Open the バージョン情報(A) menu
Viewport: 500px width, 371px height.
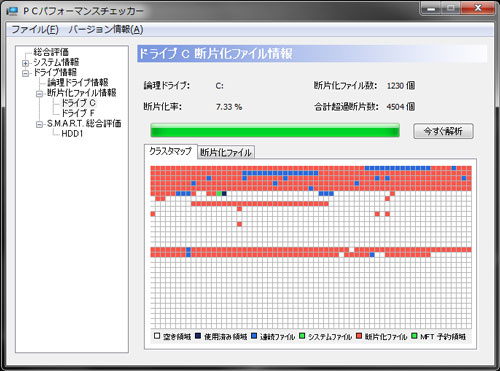(x=106, y=29)
